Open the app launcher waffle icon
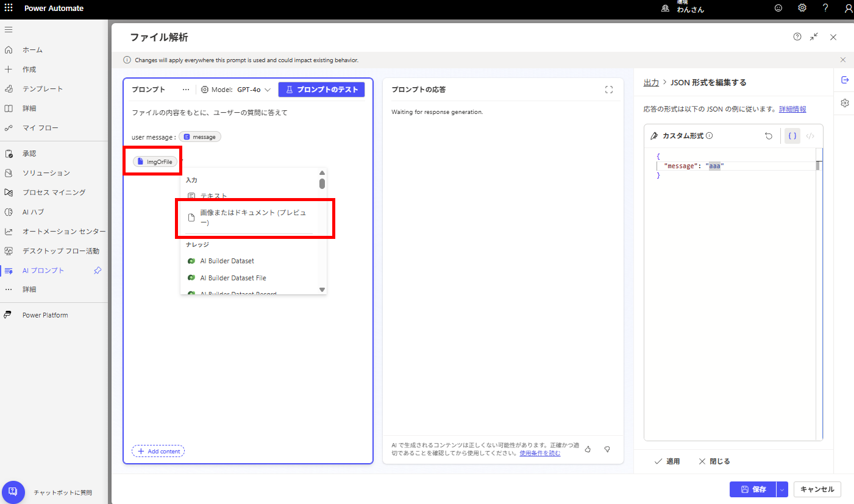 pos(8,8)
